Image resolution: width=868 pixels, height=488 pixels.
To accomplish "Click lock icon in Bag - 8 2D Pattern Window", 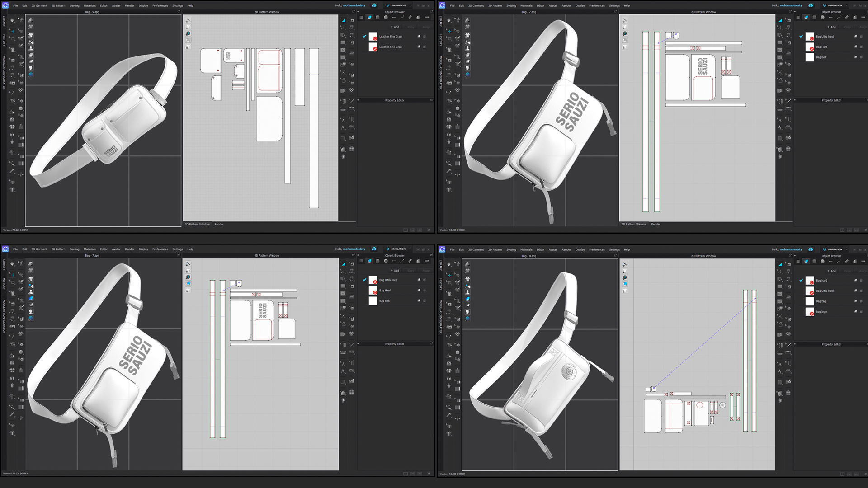I will click(x=625, y=291).
